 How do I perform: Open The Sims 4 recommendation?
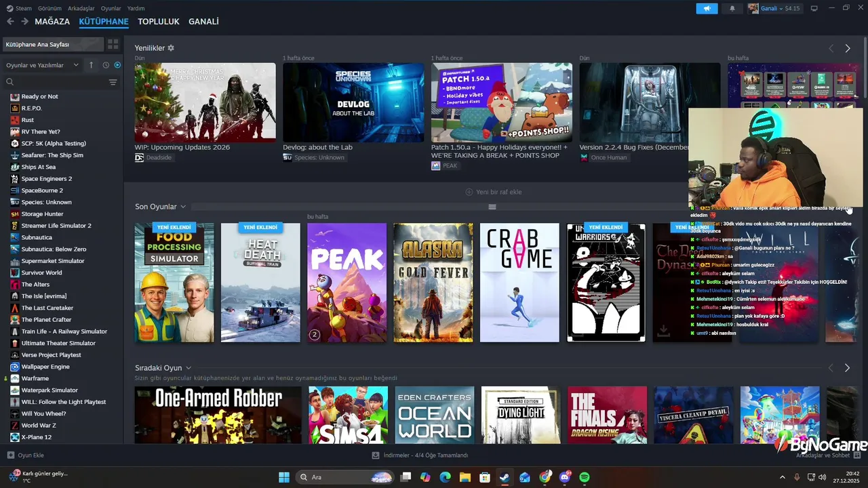point(348,415)
